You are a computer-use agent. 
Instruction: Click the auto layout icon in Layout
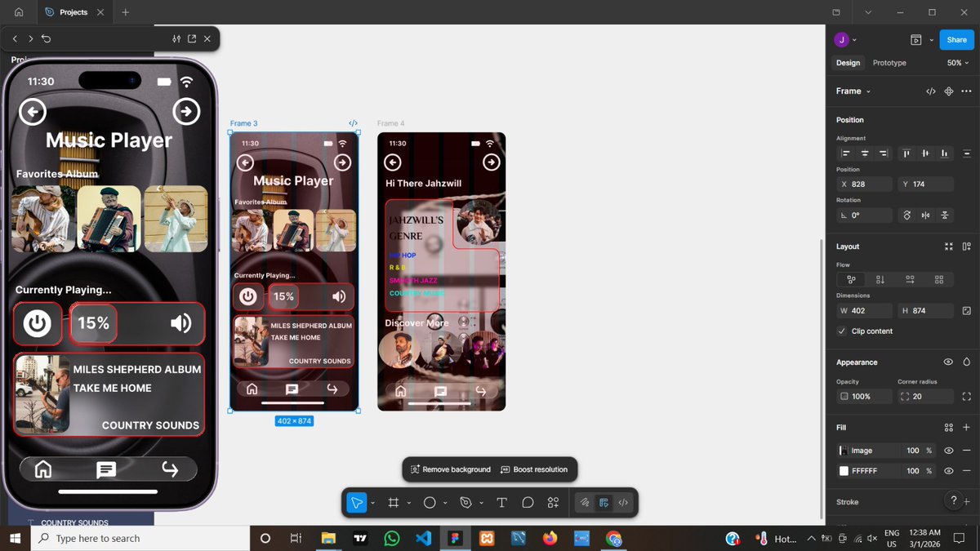pos(967,247)
